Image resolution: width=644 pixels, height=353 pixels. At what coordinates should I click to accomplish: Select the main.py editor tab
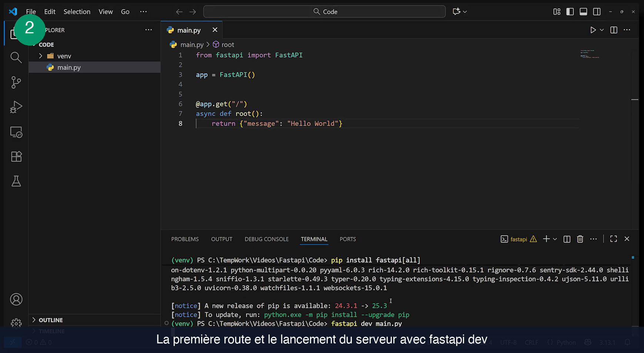click(x=191, y=30)
